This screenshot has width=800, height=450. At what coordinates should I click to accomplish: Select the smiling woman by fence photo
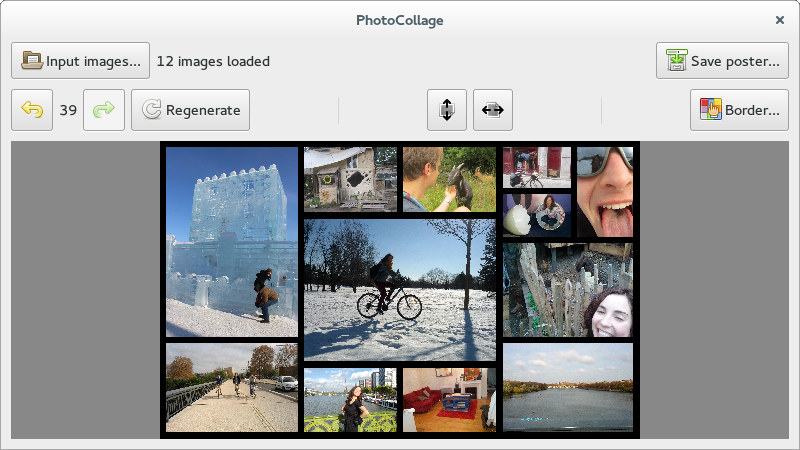click(568, 290)
